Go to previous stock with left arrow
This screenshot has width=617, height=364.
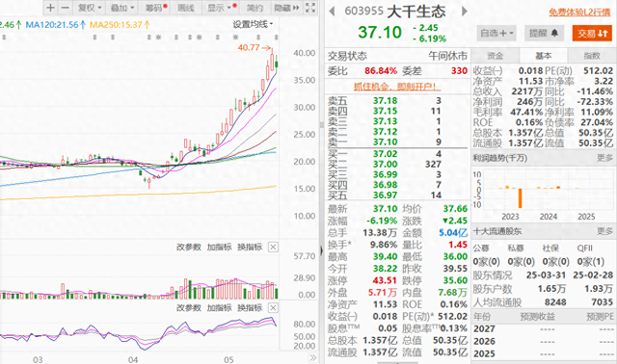[x=332, y=11]
